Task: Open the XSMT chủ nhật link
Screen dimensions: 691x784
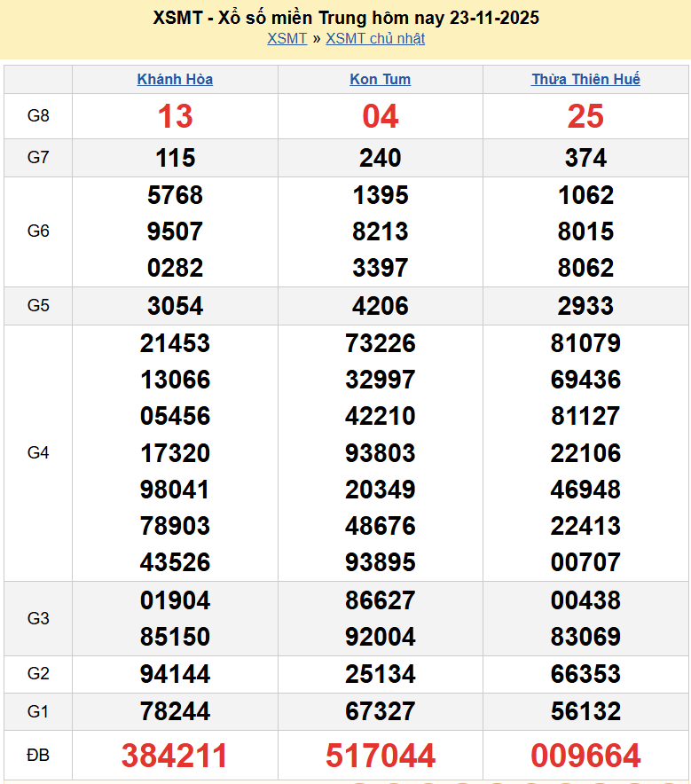Action: (375, 38)
